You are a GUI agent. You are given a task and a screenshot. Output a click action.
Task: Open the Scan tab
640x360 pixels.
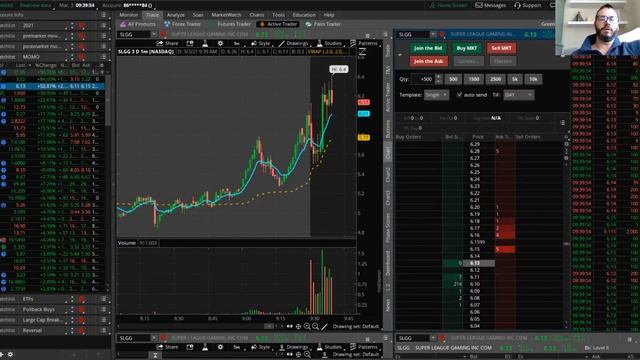198,15
